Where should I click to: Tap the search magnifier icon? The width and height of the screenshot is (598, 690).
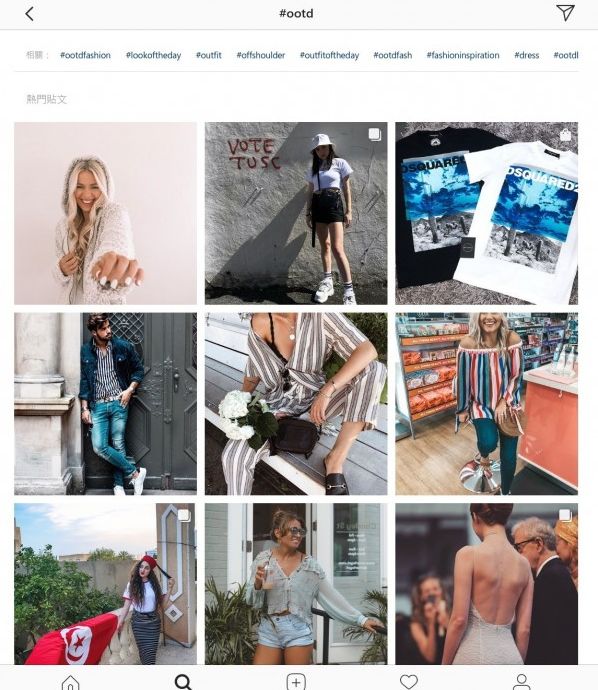[183, 682]
